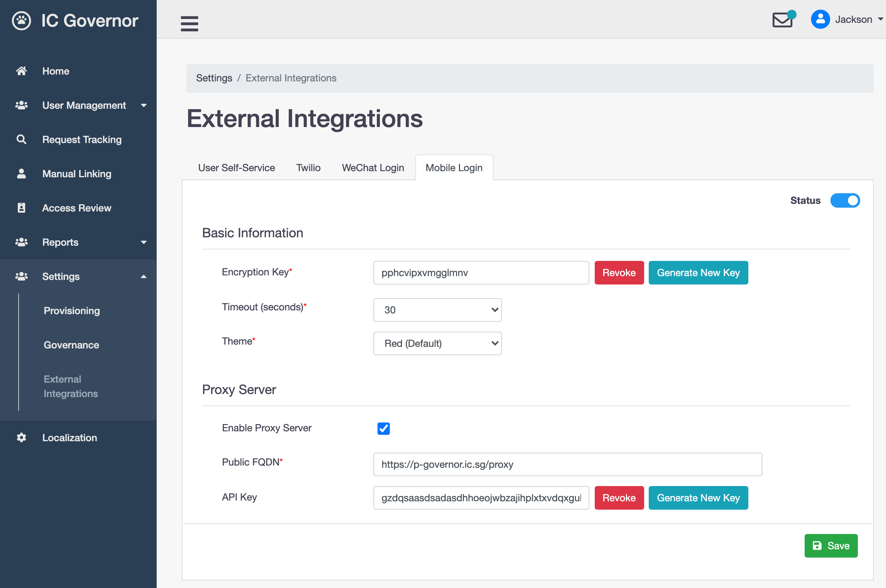Click the Settings gear icon
The image size is (886, 588).
click(21, 438)
